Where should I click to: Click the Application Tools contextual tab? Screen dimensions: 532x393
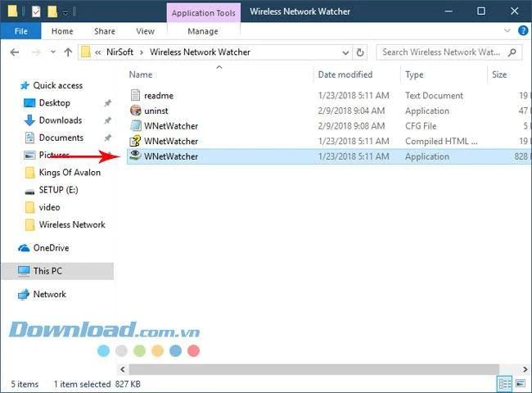[x=203, y=13]
